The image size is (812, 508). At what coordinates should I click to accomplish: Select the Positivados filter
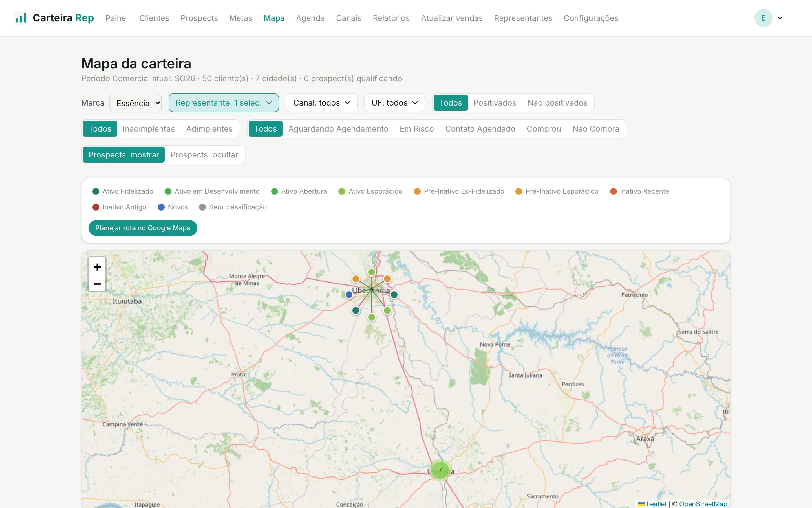495,103
